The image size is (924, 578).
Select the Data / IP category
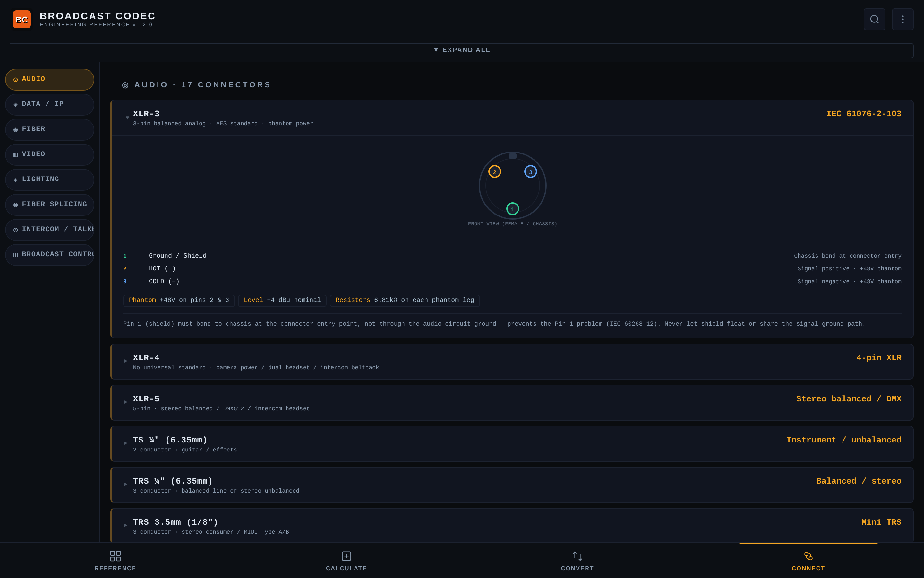point(50,105)
